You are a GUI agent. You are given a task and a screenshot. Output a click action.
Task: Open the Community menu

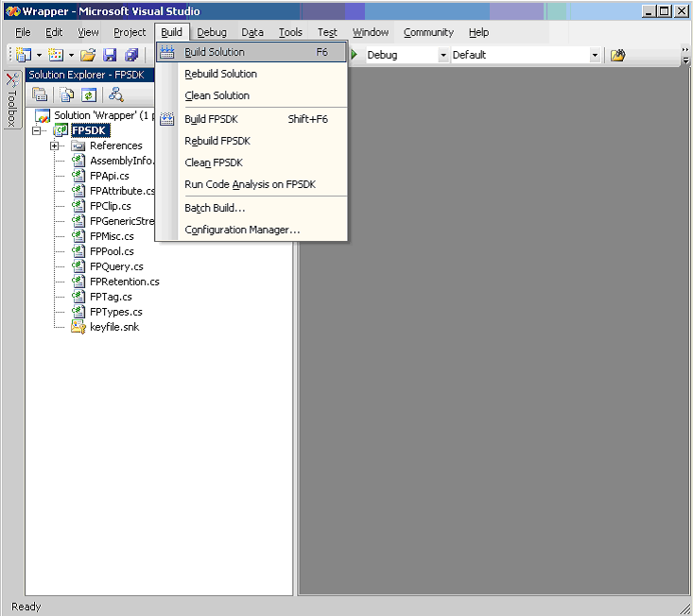point(428,32)
